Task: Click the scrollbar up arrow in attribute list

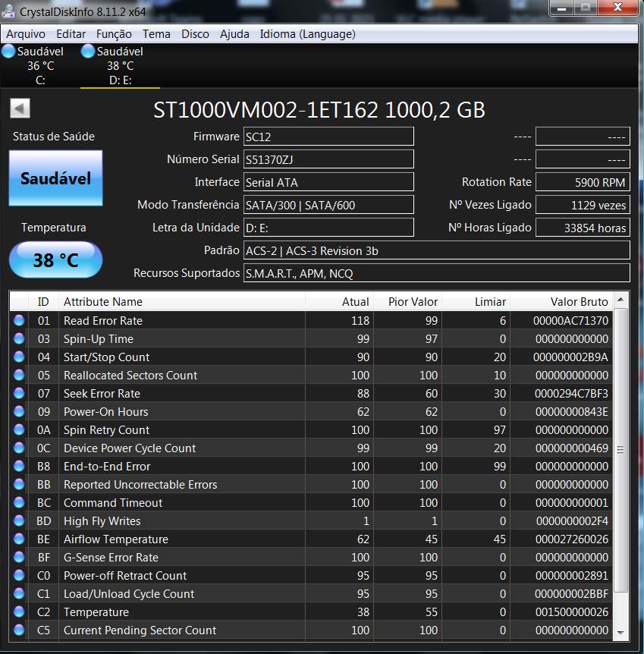Action: 620,300
